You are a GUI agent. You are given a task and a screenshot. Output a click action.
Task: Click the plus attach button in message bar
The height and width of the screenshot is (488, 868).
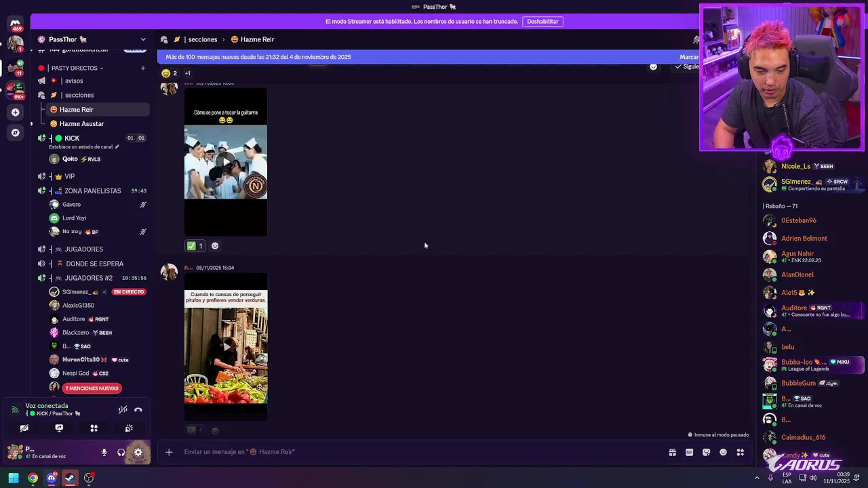tap(169, 452)
